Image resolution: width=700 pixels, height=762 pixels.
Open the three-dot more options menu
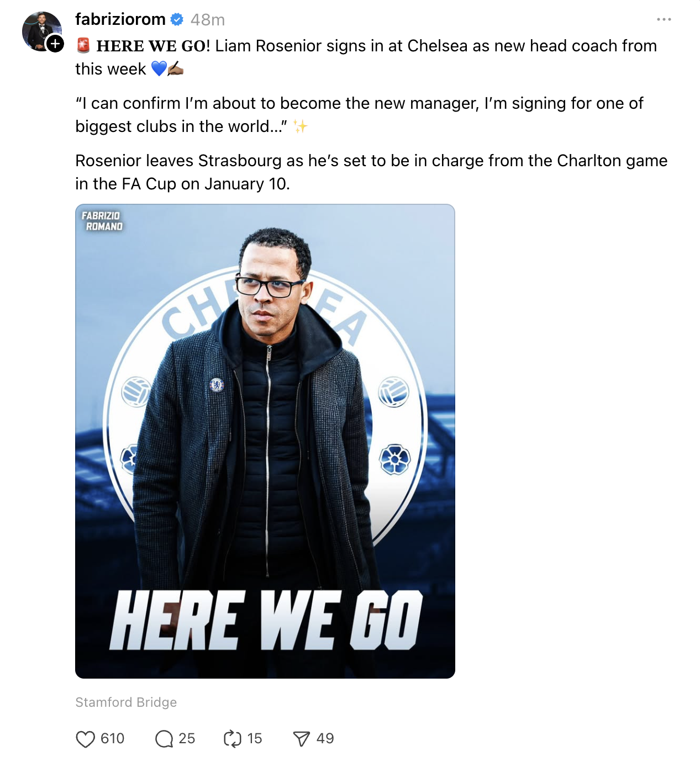664,19
